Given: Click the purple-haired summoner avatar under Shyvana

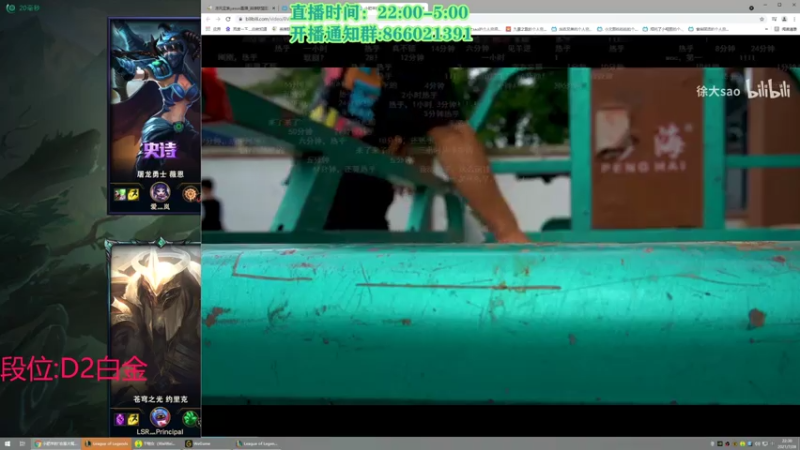Looking at the screenshot, I should pyautogui.click(x=160, y=192).
